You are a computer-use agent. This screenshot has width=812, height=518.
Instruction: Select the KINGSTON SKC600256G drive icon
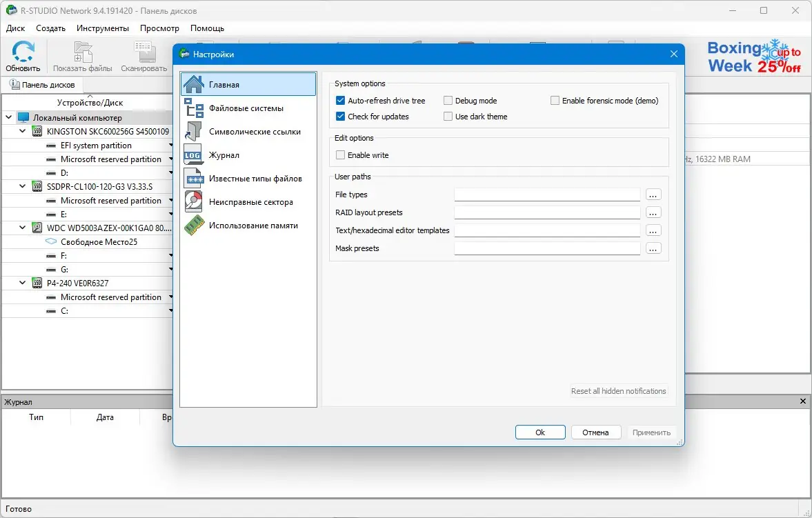[x=37, y=132]
